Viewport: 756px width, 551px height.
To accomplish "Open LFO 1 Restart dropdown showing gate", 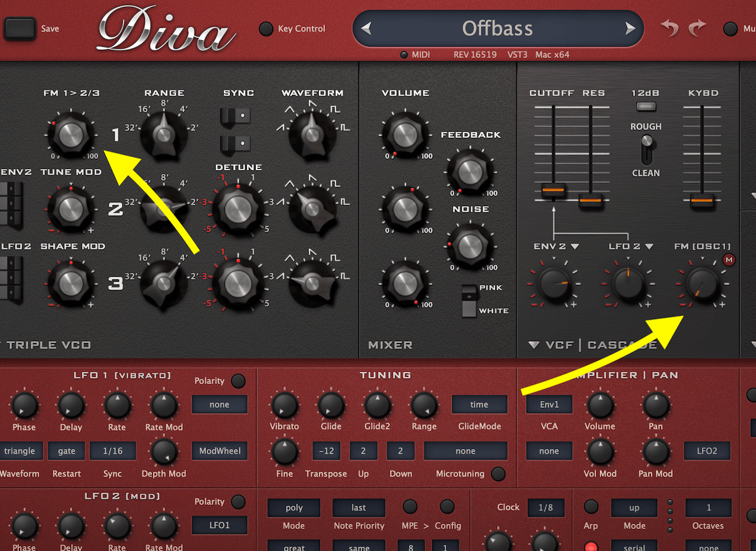I will pos(67,451).
